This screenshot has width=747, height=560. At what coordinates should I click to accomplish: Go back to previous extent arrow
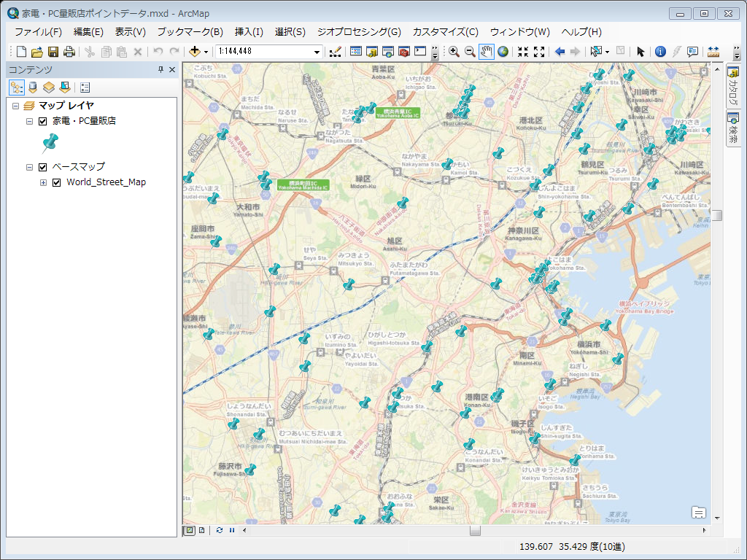(560, 52)
